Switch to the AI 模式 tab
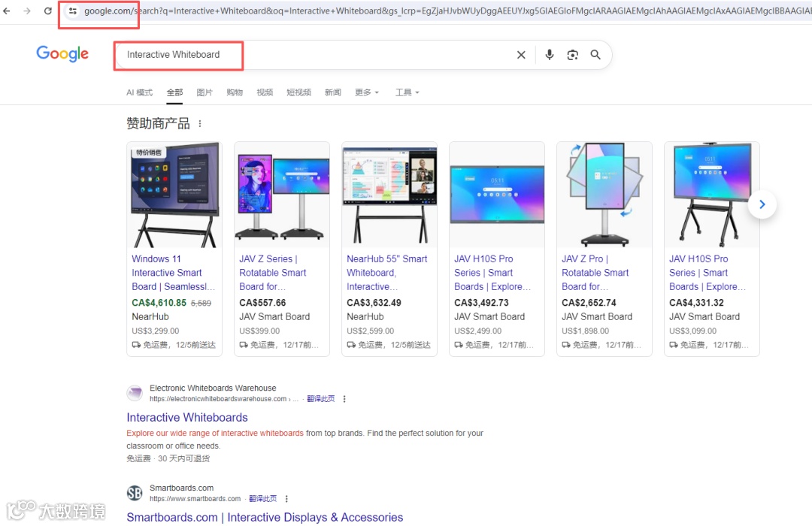Viewport: 812px width, 526px height. pos(139,92)
